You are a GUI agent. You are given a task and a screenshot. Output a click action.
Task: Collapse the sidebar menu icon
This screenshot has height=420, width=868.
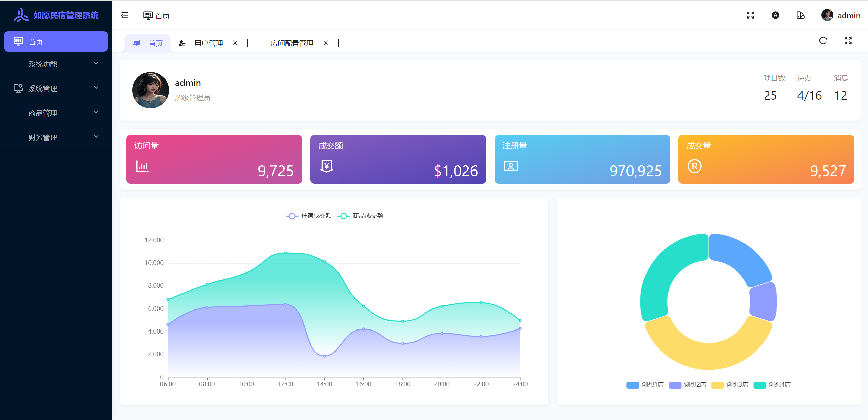click(124, 15)
